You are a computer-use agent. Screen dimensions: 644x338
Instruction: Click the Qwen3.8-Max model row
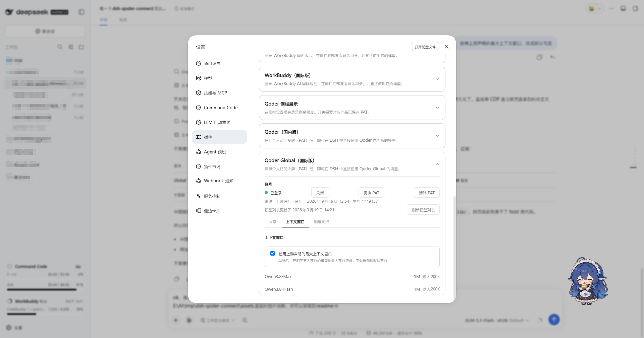coord(352,277)
